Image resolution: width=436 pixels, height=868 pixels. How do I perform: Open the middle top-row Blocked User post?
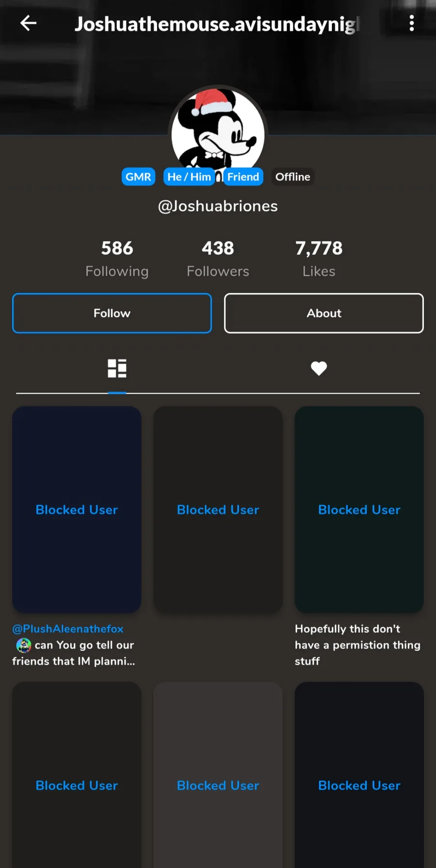[x=218, y=510]
